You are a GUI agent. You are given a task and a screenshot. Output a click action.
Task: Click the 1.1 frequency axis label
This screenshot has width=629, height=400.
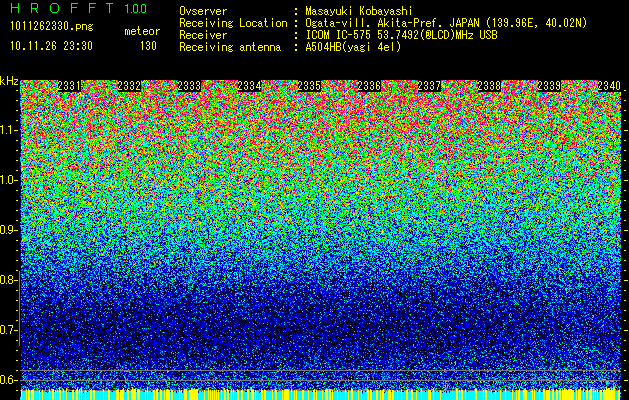pos(8,130)
